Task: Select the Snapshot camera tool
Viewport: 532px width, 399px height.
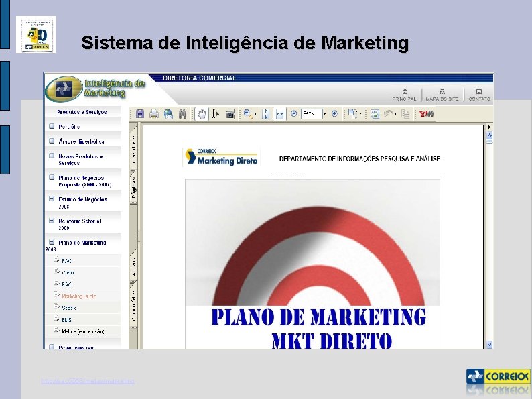Action: click(230, 114)
